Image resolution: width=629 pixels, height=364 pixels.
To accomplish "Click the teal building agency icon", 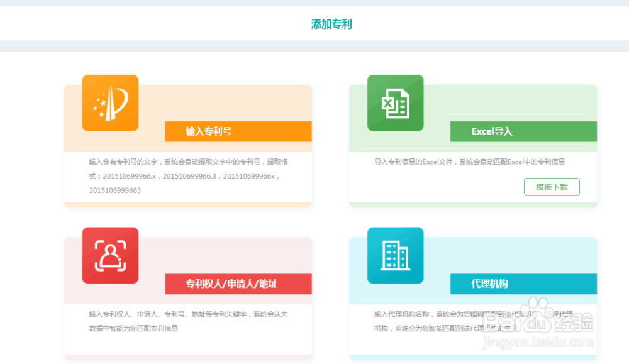I will [395, 255].
